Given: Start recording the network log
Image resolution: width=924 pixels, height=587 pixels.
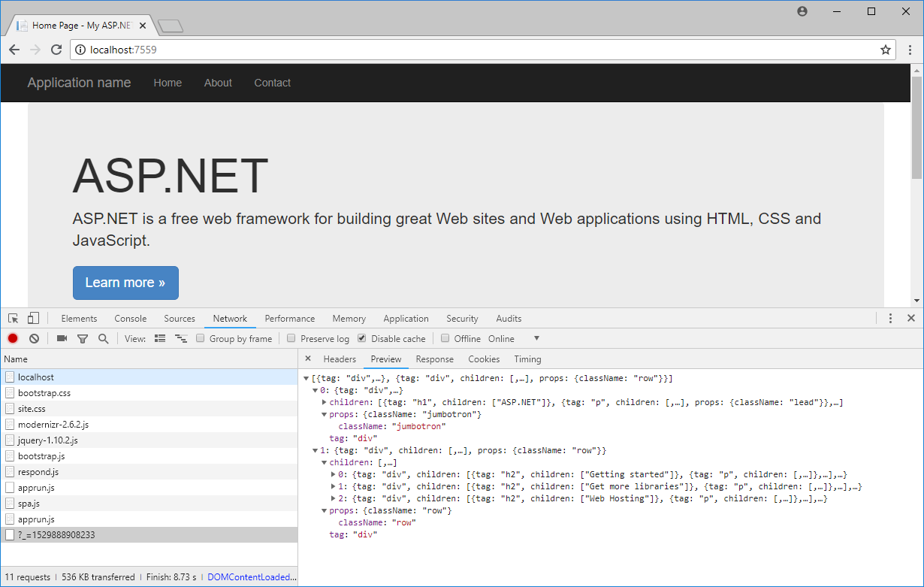Looking at the screenshot, I should (12, 338).
